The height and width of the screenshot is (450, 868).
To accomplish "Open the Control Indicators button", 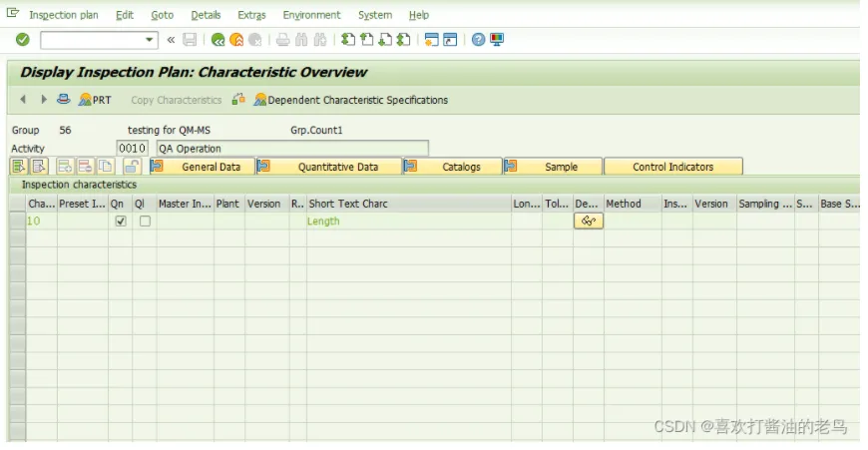I will tap(673, 167).
